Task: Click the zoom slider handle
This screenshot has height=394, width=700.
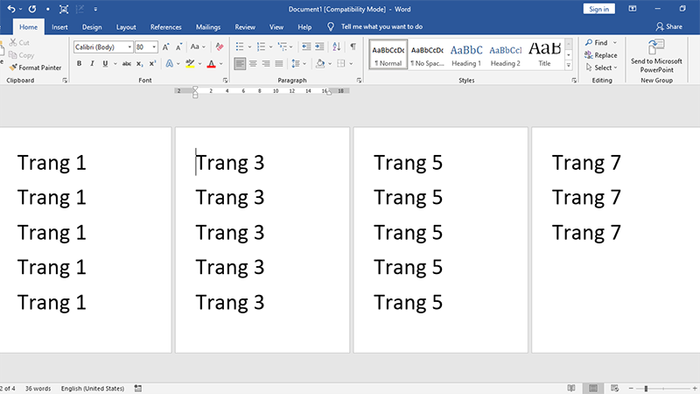Action: tap(646, 389)
